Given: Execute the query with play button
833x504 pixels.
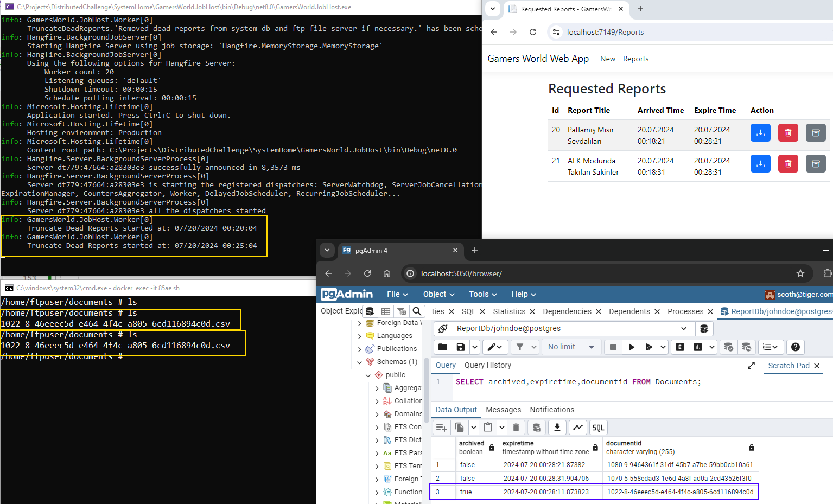Looking at the screenshot, I should click(631, 347).
